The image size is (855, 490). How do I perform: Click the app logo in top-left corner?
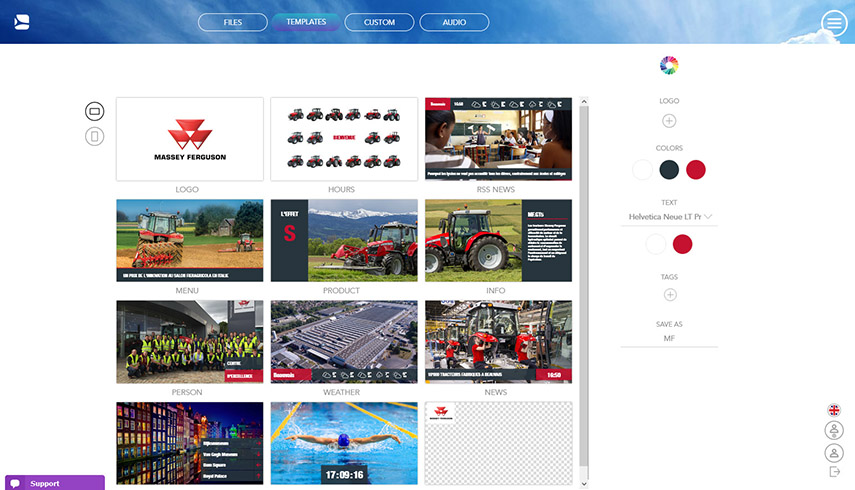22,22
